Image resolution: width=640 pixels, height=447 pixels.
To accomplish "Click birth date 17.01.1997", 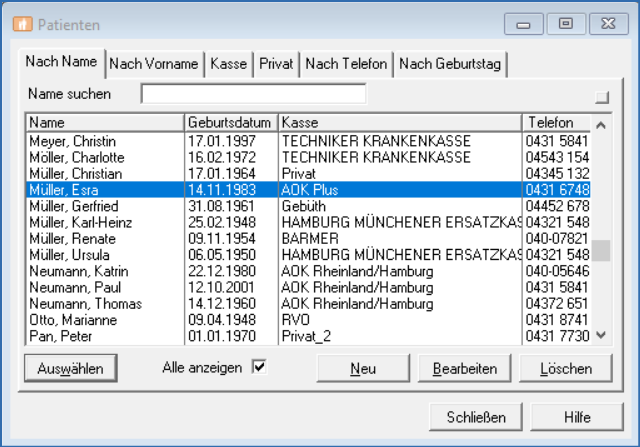I will point(222,141).
